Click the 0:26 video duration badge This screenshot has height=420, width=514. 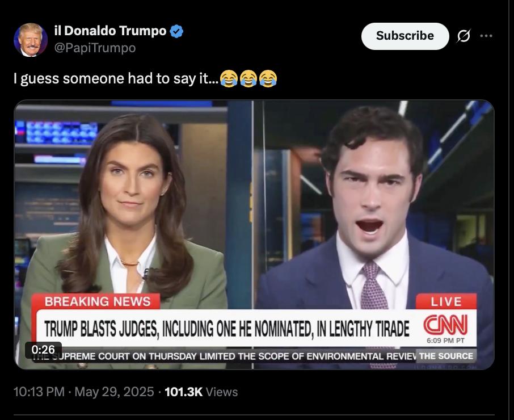click(x=43, y=350)
